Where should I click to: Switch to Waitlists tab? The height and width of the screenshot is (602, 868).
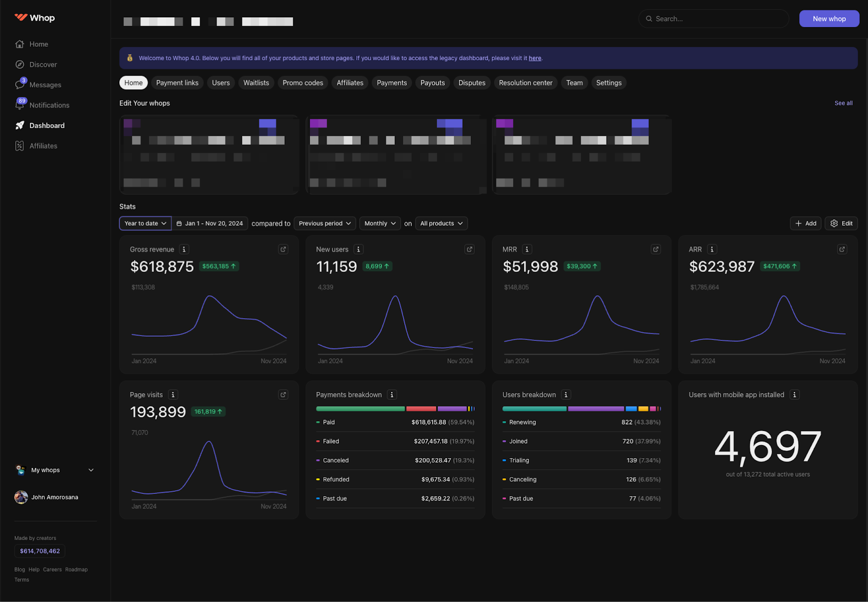pos(256,83)
